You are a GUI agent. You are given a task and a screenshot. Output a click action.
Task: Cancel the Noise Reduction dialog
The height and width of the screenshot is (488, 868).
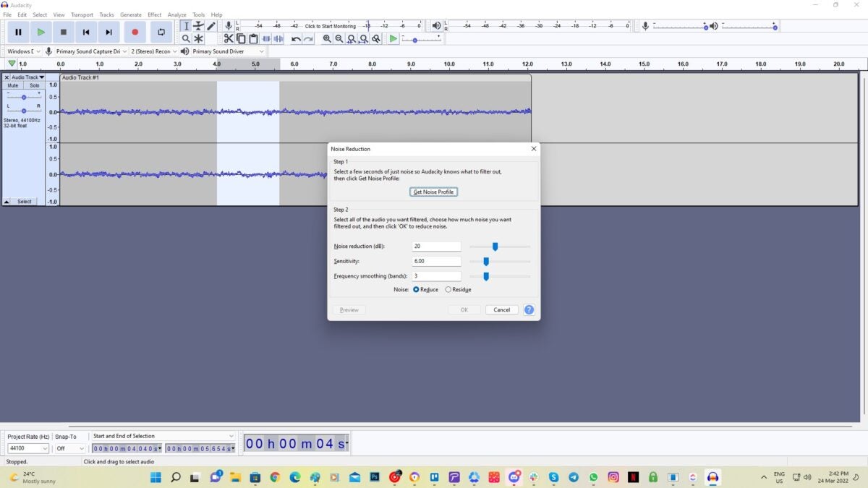501,309
